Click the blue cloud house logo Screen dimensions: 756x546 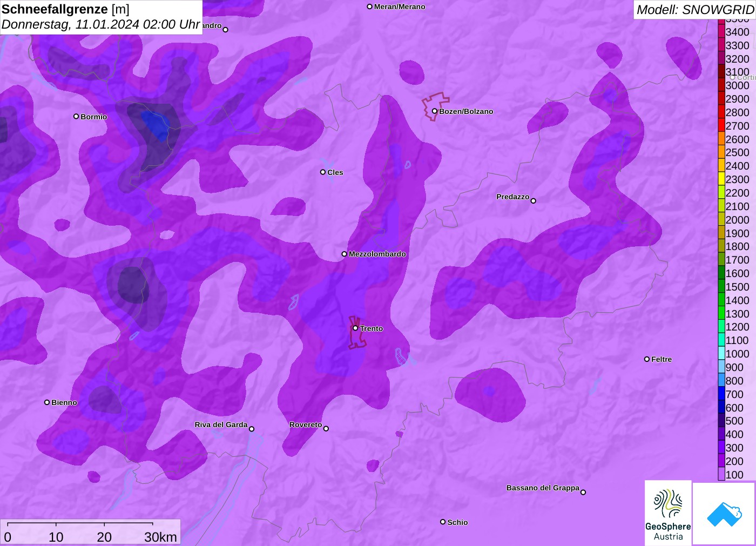point(724,514)
